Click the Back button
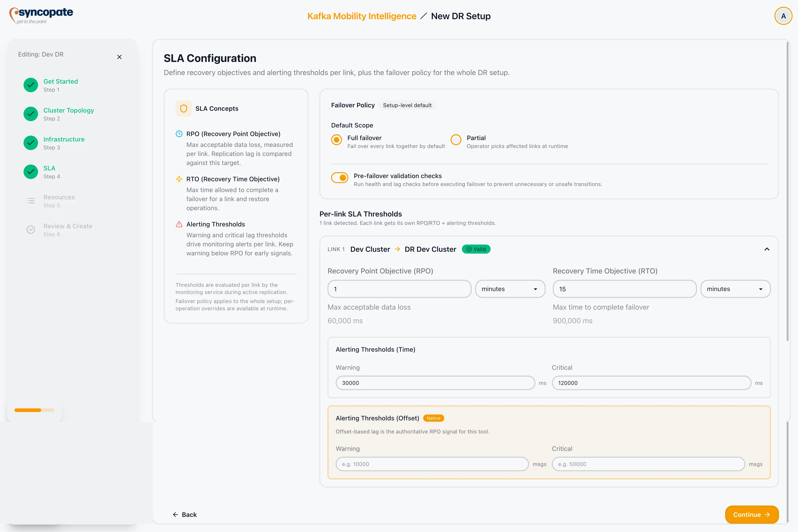The width and height of the screenshot is (798, 532). tap(185, 515)
